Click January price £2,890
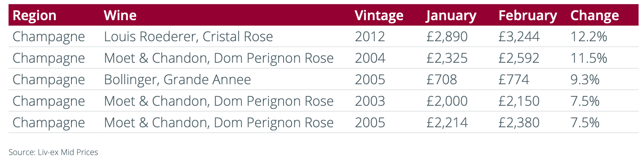 click(x=447, y=37)
